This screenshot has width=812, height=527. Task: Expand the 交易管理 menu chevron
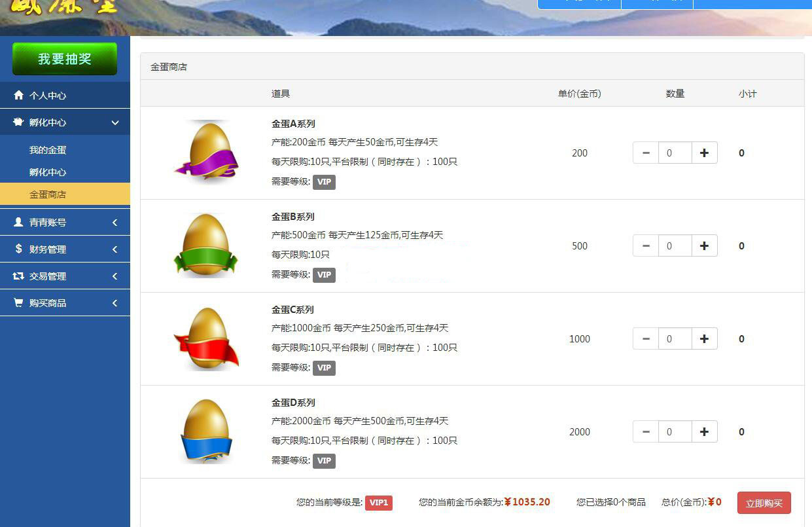(115, 276)
